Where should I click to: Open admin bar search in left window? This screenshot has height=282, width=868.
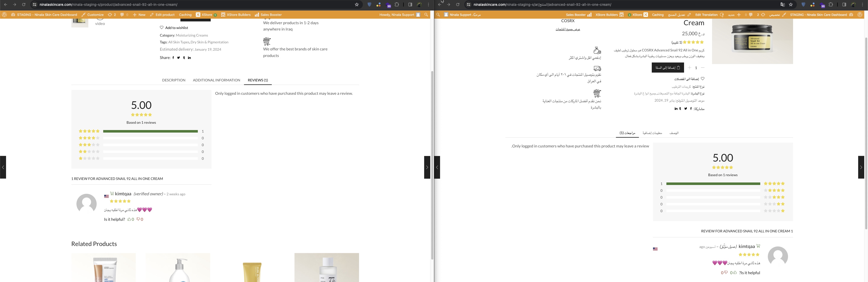tap(426, 15)
